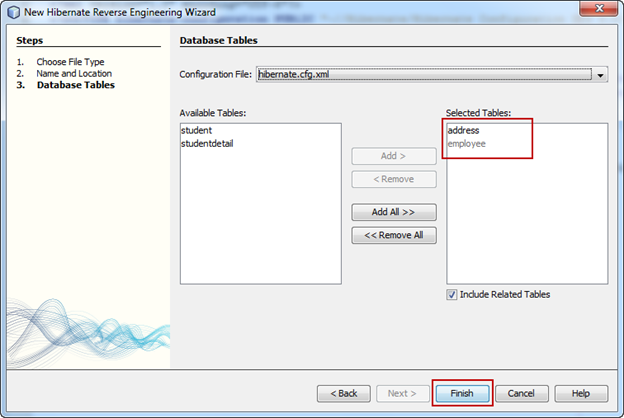Click Add All >> button
The image size is (624, 418).
tap(394, 212)
